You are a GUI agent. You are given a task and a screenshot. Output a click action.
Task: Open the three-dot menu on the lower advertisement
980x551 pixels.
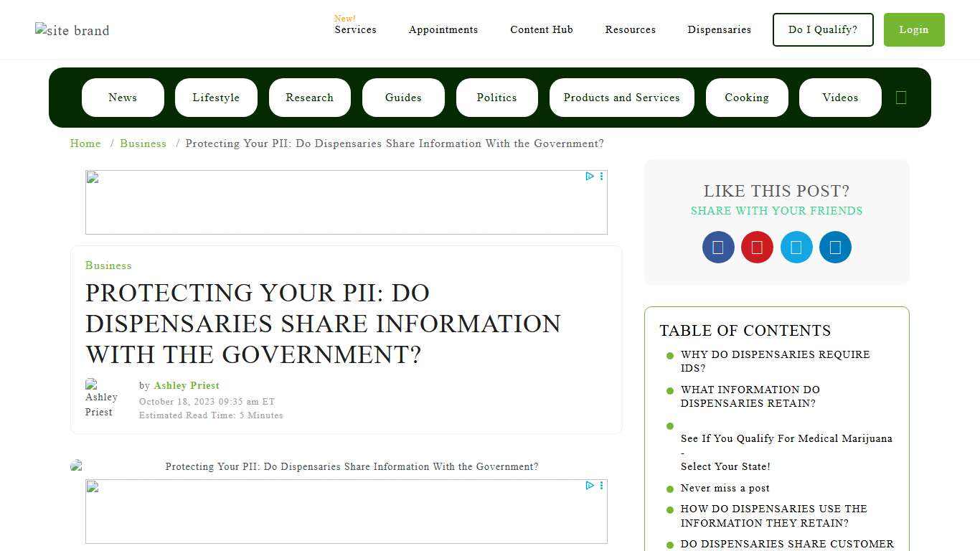(x=601, y=485)
